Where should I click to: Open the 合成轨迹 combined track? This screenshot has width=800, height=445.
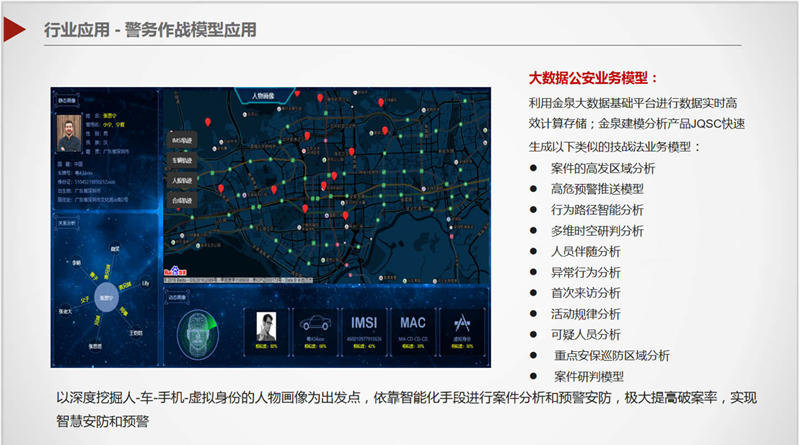click(x=181, y=200)
